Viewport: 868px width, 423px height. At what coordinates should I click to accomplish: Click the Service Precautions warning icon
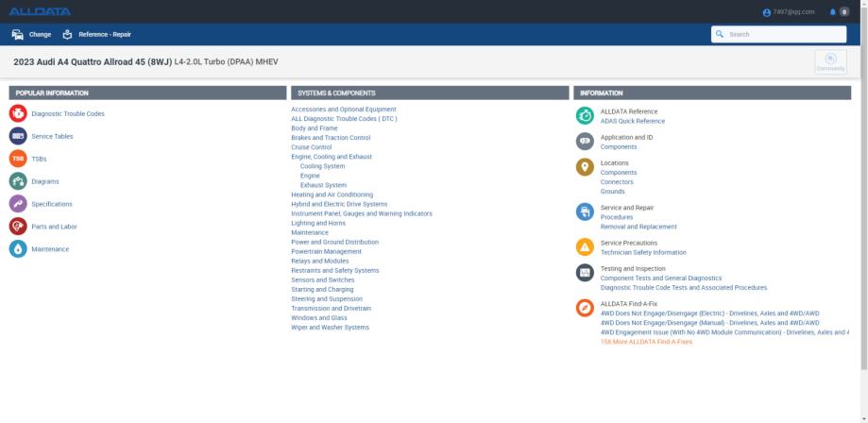coord(585,247)
